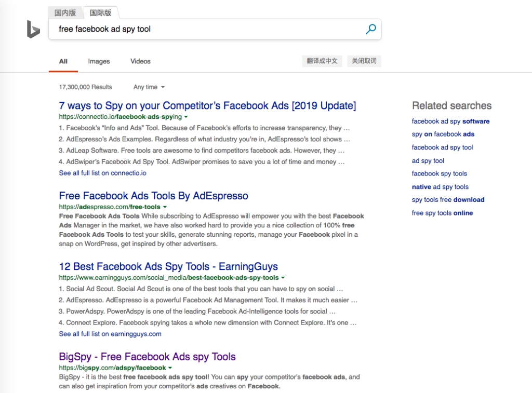Click the '2. AdEspresso. AdEspresso is a powerful' line

coord(208,300)
